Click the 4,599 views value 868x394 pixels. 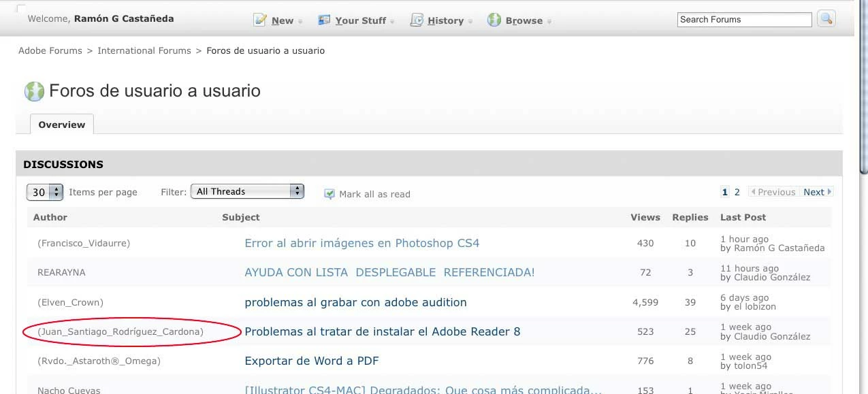click(645, 302)
